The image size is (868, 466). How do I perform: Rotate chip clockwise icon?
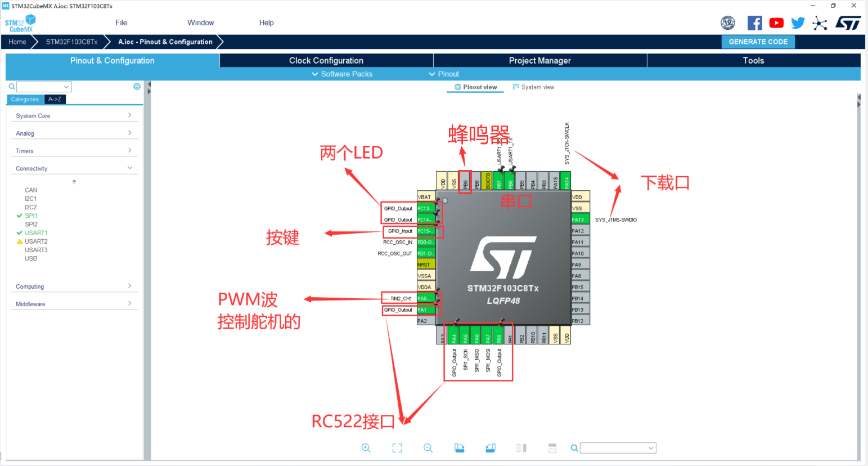click(460, 448)
